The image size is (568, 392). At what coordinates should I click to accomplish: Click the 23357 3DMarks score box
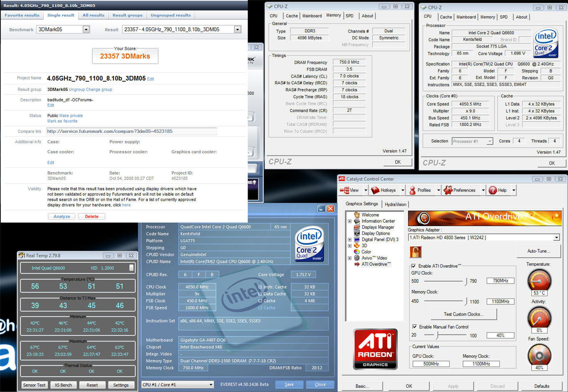(125, 56)
